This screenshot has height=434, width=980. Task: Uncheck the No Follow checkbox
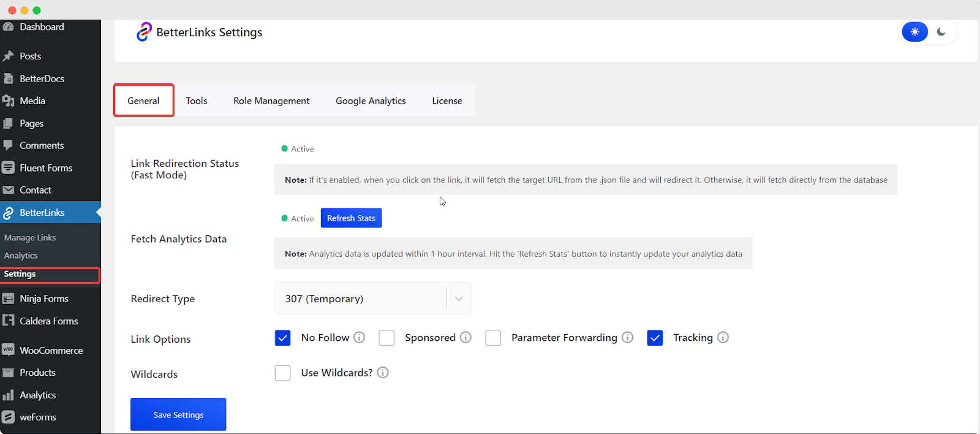click(282, 338)
